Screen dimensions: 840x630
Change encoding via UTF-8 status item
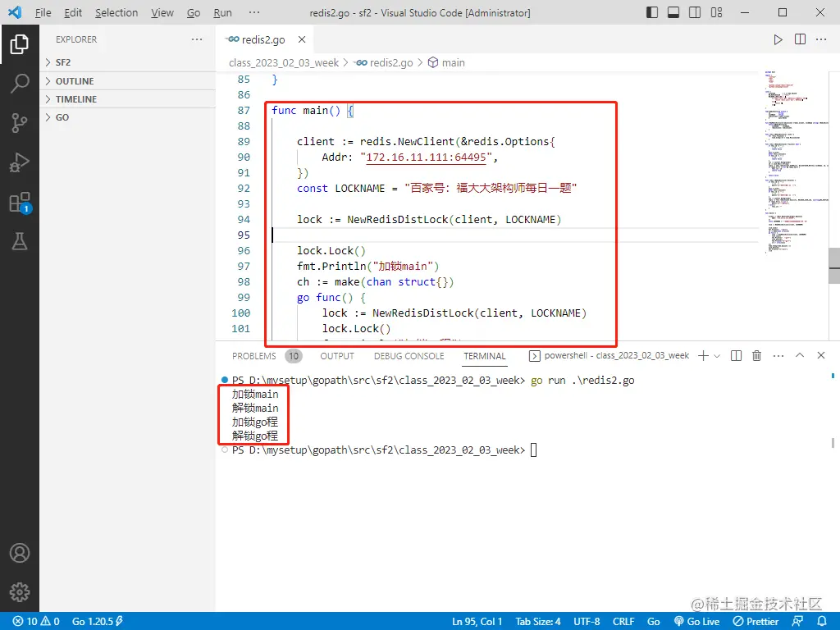[587, 622]
